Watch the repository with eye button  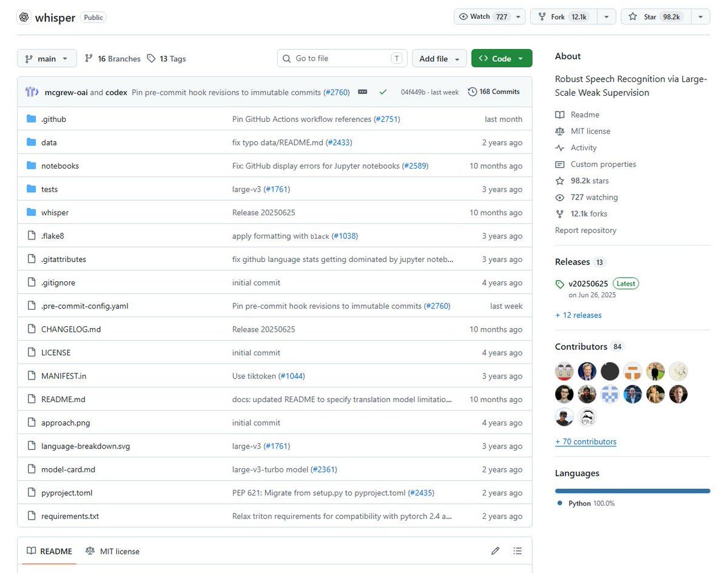484,16
